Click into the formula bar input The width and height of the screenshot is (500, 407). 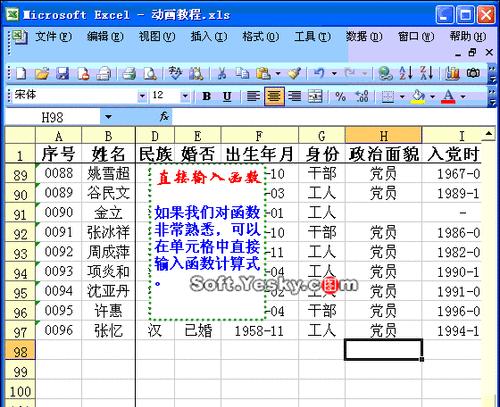tap(333, 117)
